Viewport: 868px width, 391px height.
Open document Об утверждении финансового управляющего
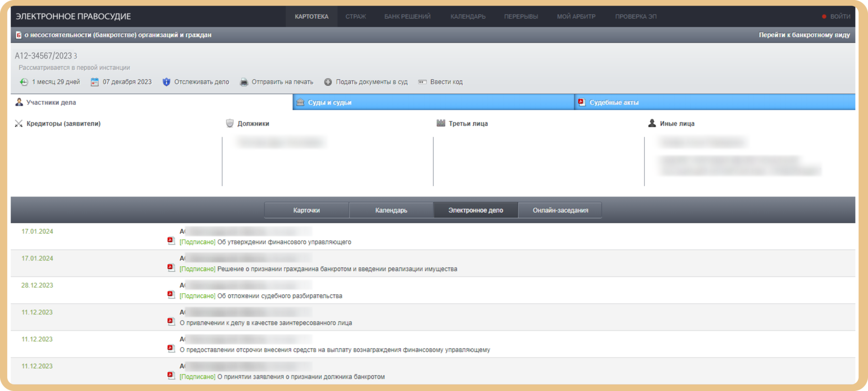tap(284, 242)
